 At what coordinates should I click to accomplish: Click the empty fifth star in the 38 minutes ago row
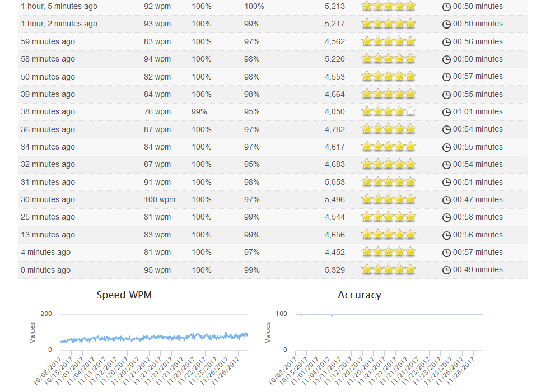coord(410,111)
